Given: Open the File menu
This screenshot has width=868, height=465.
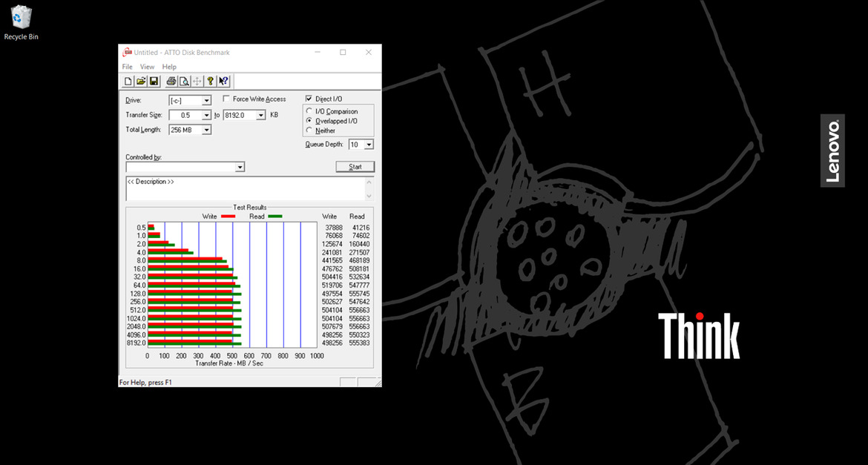Looking at the screenshot, I should 128,67.
